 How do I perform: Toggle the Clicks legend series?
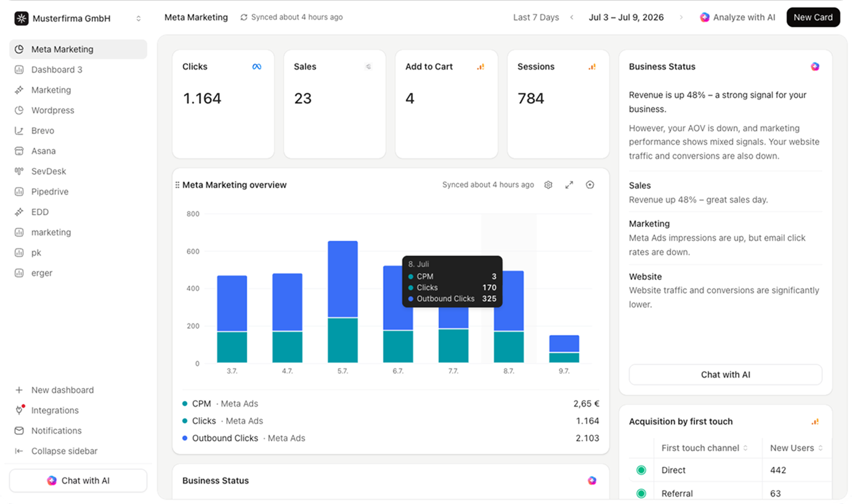(222, 421)
